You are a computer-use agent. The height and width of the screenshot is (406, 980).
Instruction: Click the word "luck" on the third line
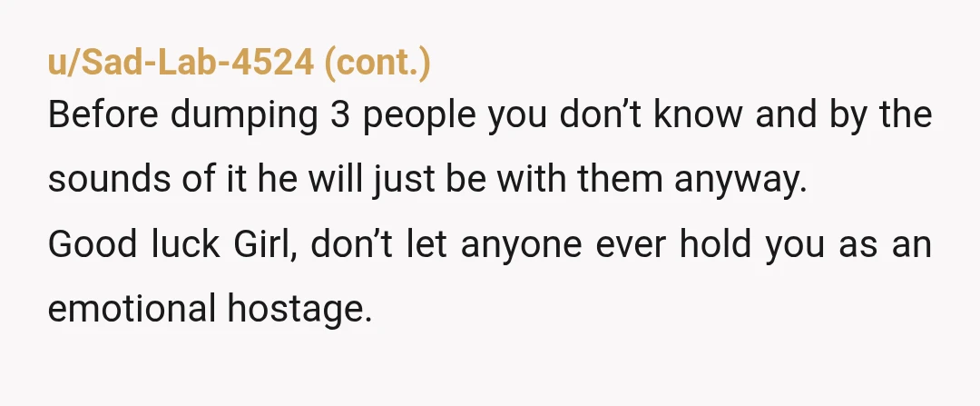186,243
